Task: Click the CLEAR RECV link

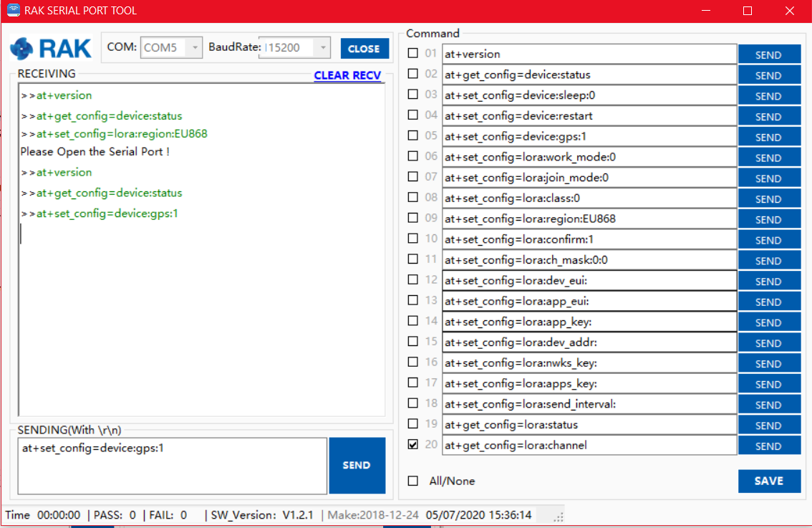Action: click(347, 75)
